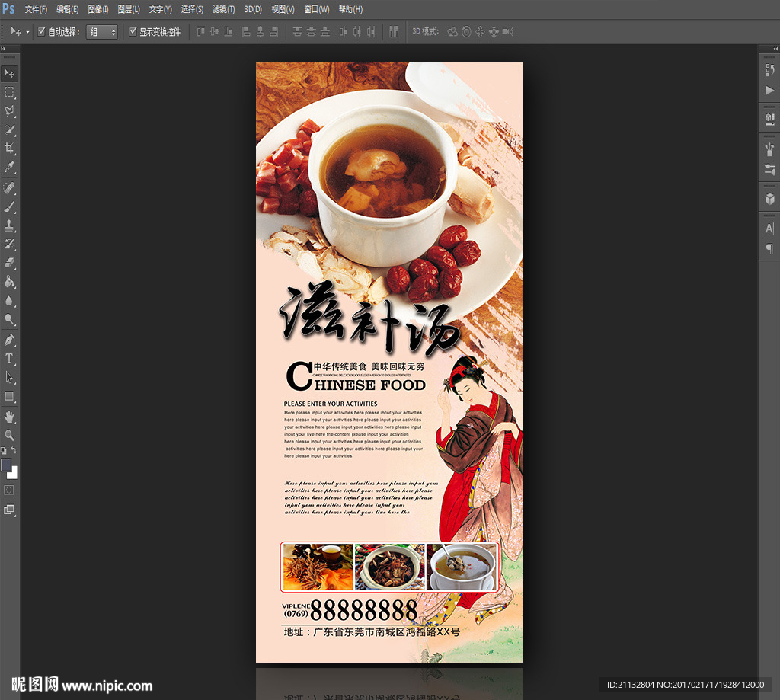Click Align bottom edges button
This screenshot has width=780, height=700.
[x=229, y=32]
